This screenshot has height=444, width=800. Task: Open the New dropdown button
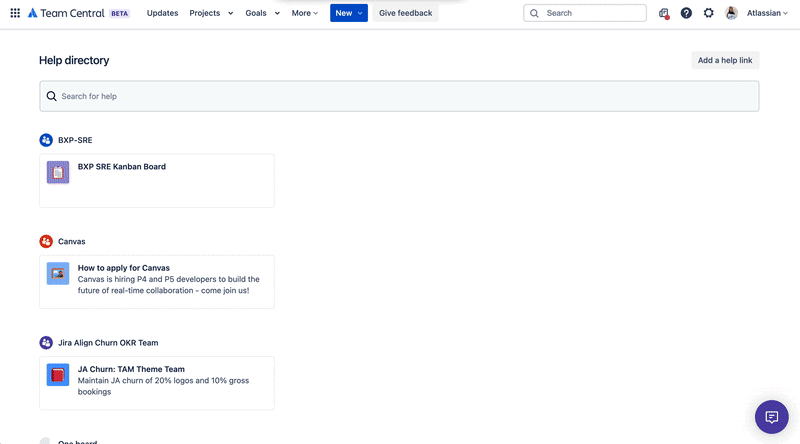[348, 13]
